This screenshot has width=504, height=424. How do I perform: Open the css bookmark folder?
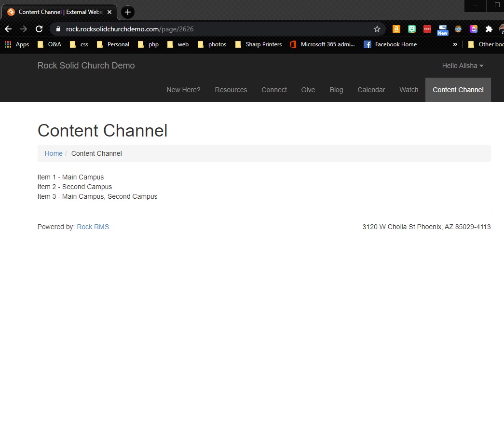(79, 44)
